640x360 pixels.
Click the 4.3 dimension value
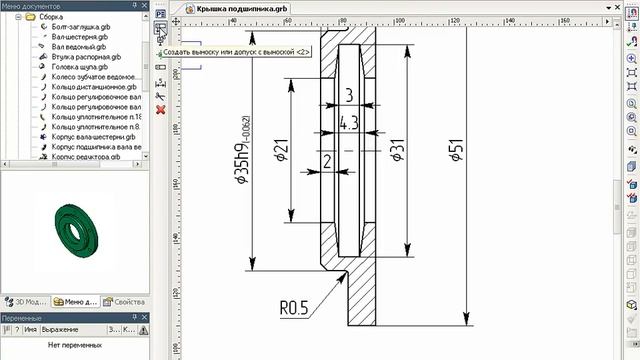point(349,122)
